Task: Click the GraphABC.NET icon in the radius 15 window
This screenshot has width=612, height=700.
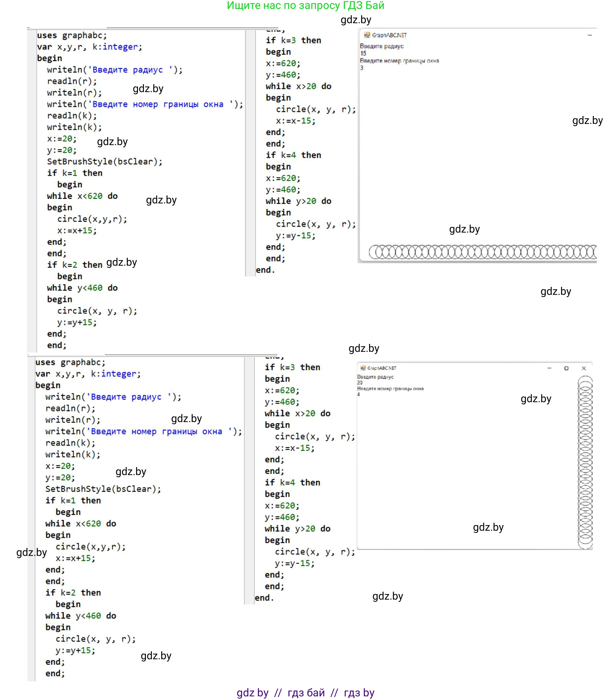Action: [x=367, y=35]
